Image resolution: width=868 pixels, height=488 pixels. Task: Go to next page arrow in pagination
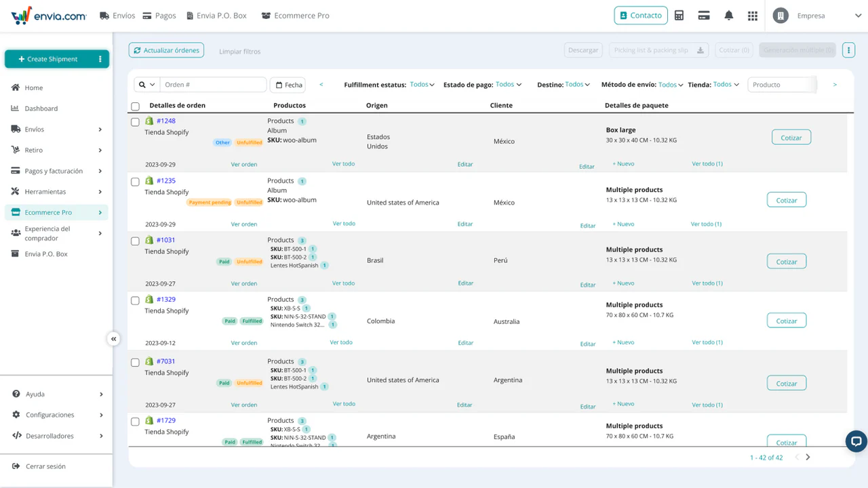pos(808,457)
